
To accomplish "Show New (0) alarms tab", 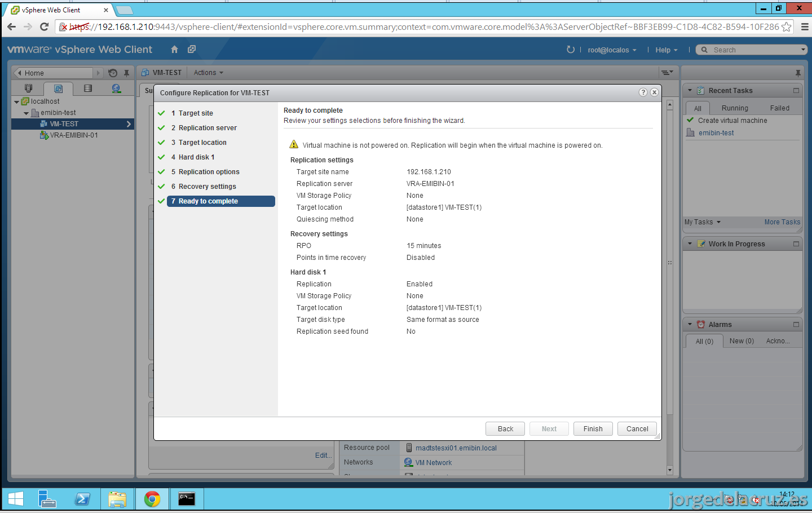I will point(742,341).
